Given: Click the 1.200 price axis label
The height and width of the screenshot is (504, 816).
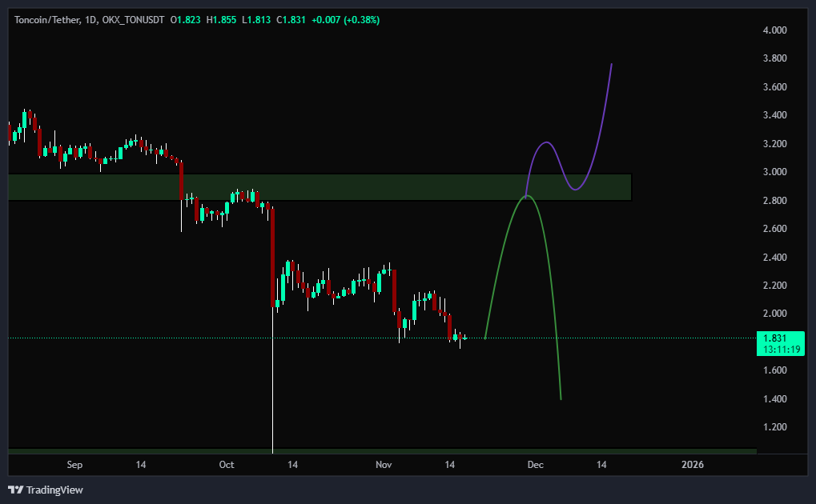Looking at the screenshot, I should point(774,427).
